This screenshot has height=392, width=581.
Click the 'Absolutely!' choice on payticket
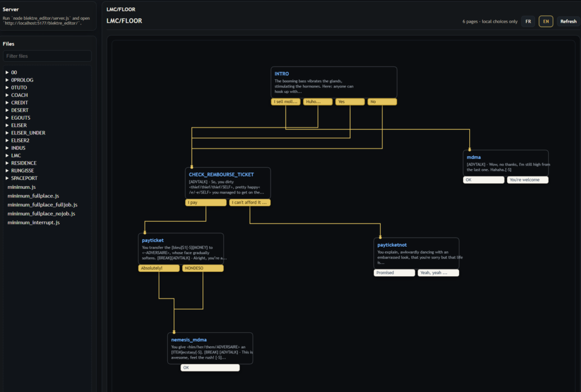pyautogui.click(x=158, y=268)
